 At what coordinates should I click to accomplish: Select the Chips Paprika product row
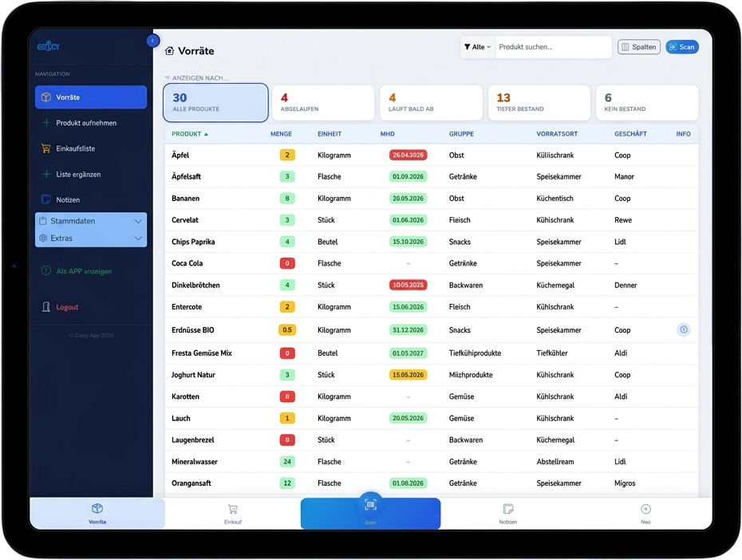click(431, 243)
